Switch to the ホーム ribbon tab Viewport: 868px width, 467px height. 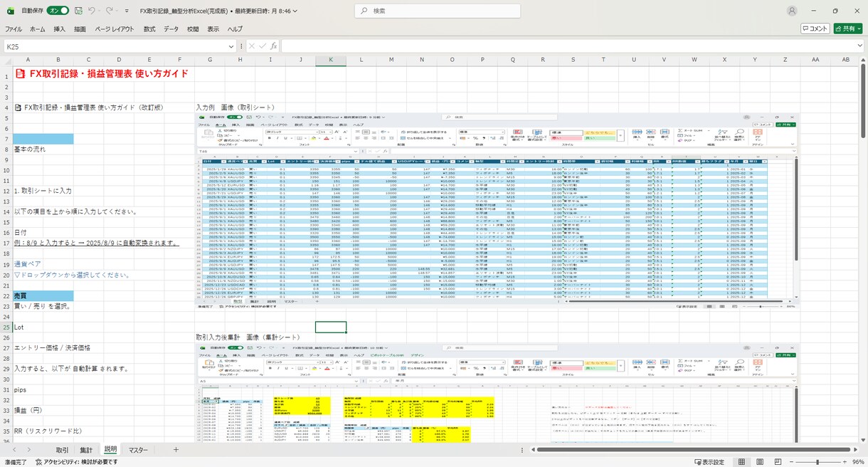point(37,29)
